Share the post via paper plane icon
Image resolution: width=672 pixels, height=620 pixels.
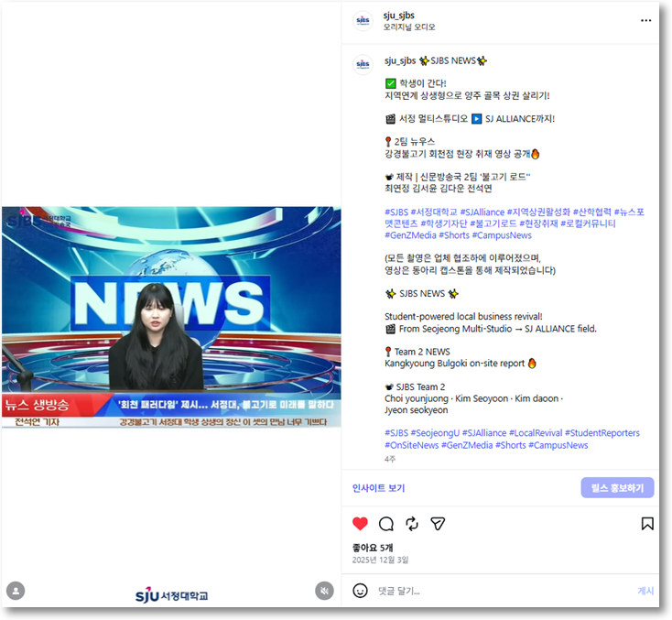pos(438,524)
